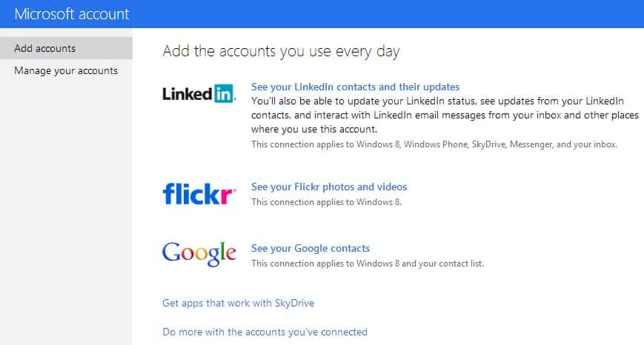Click the LinkedIn status description paragraph

[445, 115]
